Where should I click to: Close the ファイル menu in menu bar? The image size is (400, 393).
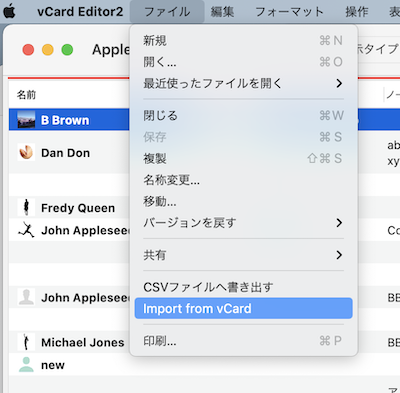coord(167,12)
